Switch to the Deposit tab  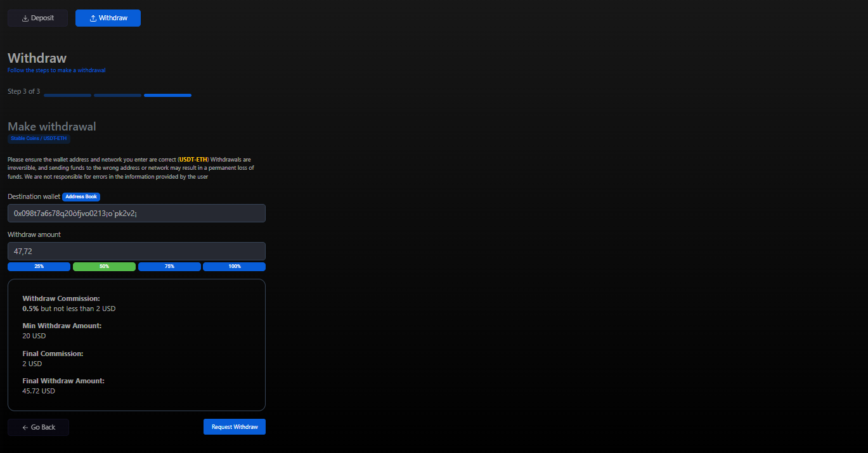tap(37, 18)
